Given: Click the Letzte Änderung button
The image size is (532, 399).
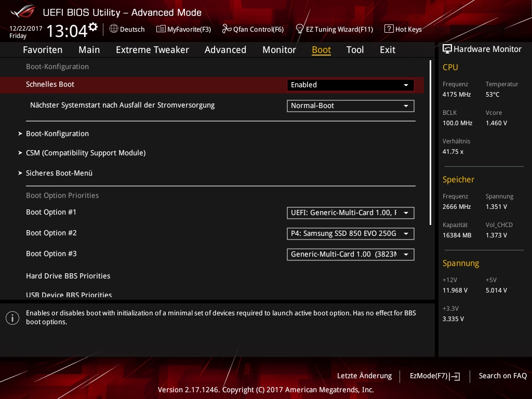Looking at the screenshot, I should (x=364, y=376).
